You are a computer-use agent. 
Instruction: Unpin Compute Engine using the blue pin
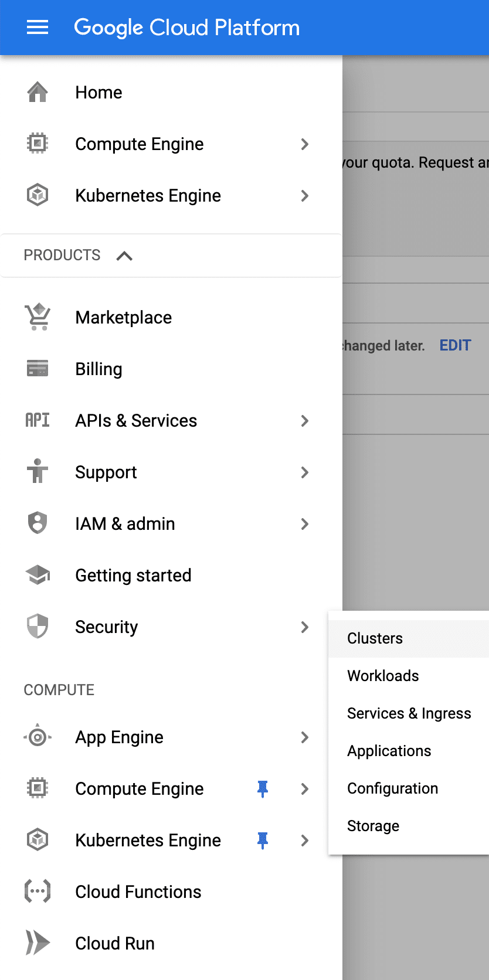click(x=263, y=789)
